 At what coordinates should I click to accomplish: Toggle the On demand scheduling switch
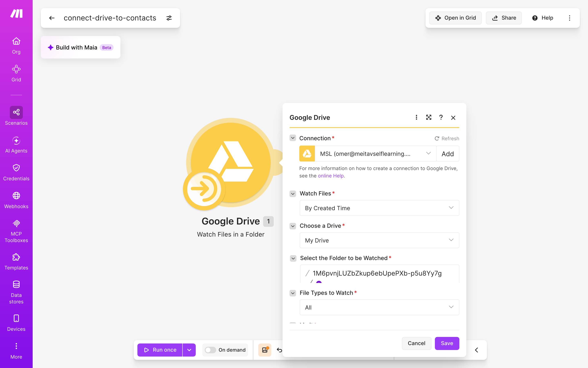point(210,350)
